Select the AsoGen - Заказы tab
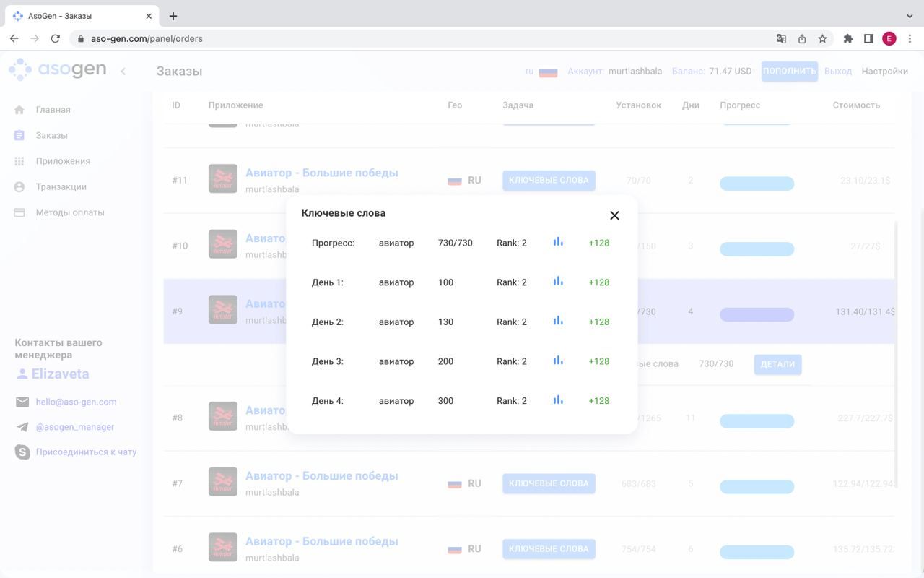Viewport: 924px width, 578px height. click(82, 15)
